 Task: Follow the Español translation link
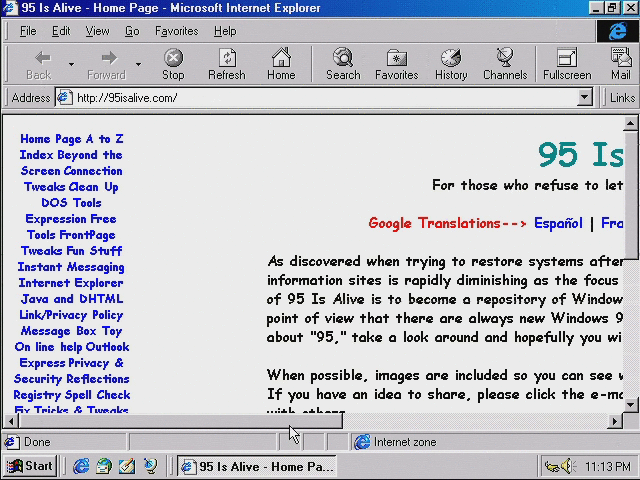point(558,223)
